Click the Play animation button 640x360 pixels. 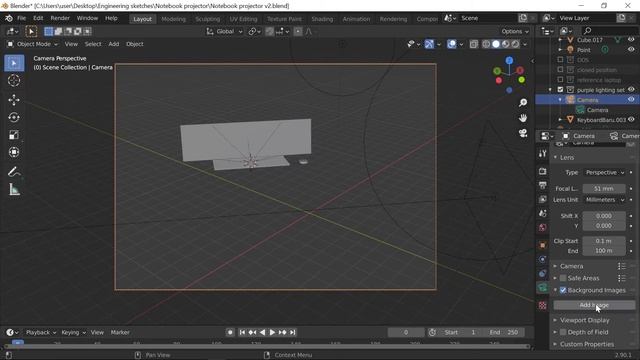click(x=272, y=333)
